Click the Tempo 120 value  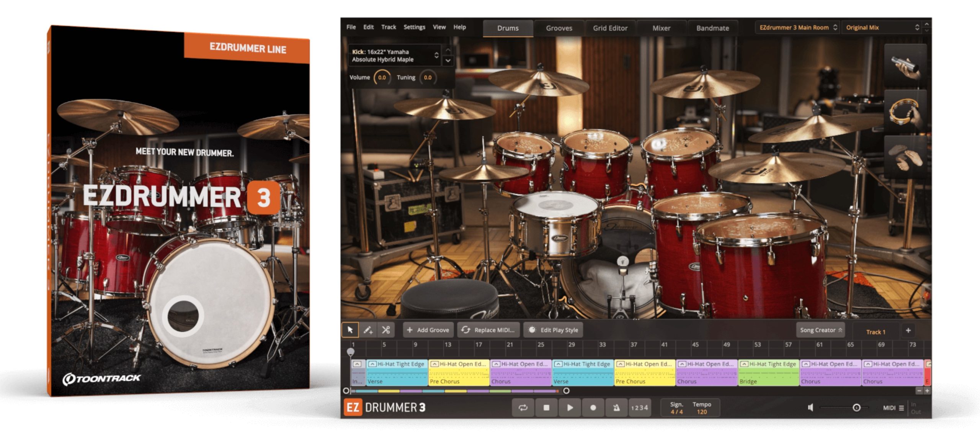coord(702,412)
